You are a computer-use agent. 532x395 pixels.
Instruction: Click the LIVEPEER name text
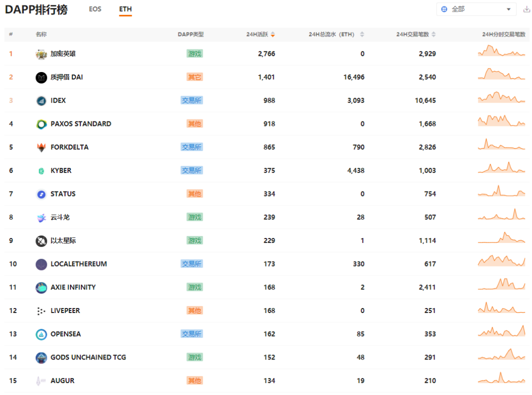[x=65, y=311]
